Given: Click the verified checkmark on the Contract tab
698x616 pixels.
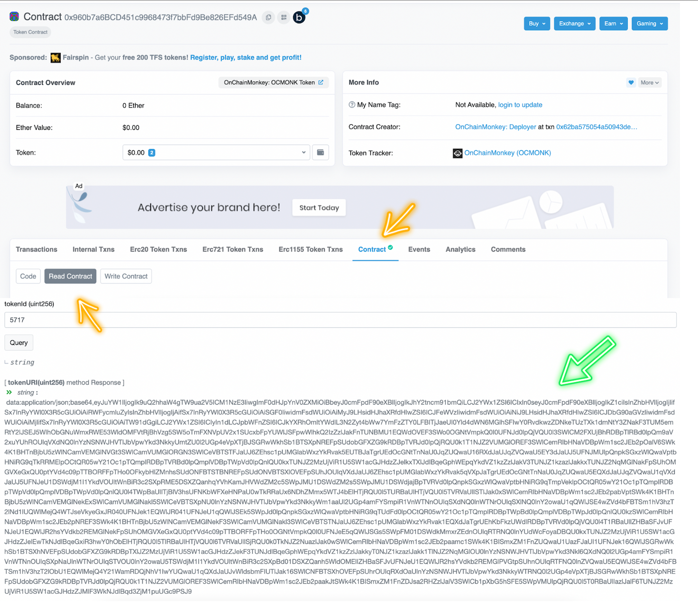Looking at the screenshot, I should point(390,247).
